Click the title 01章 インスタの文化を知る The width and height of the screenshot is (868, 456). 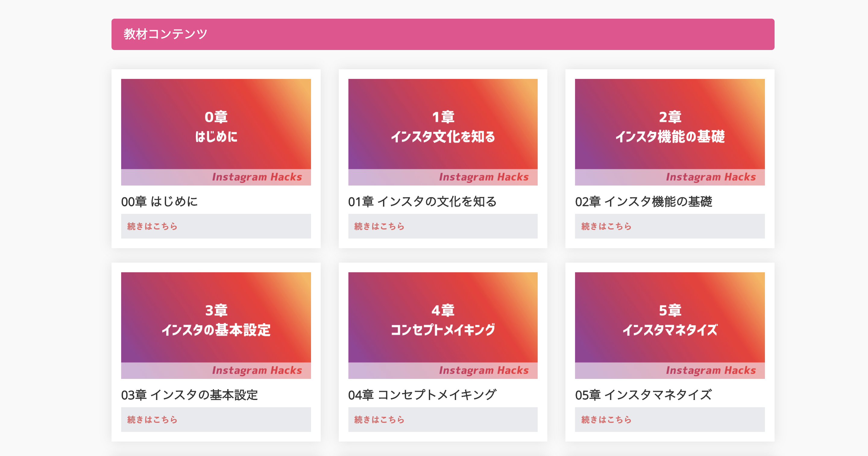click(422, 201)
